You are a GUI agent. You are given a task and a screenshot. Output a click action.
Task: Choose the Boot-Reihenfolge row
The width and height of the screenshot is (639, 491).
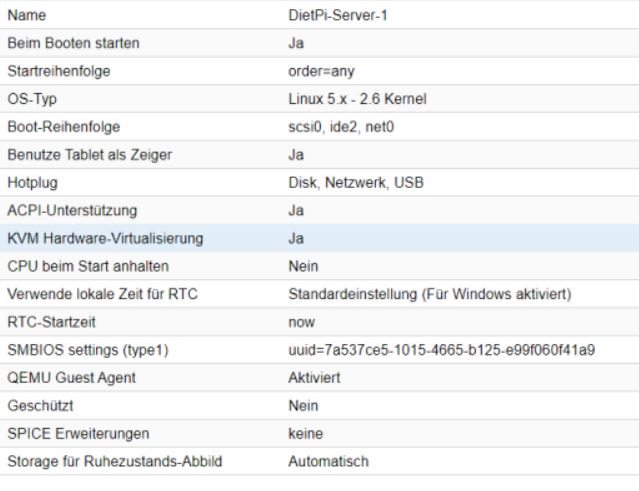pyautogui.click(x=320, y=127)
